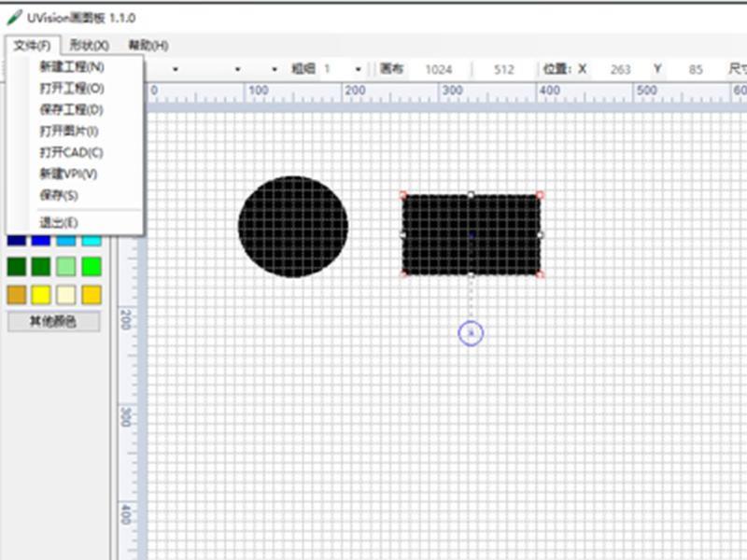The height and width of the screenshot is (560, 747).
Task: Click the red top-right corner handle
Action: (x=540, y=195)
